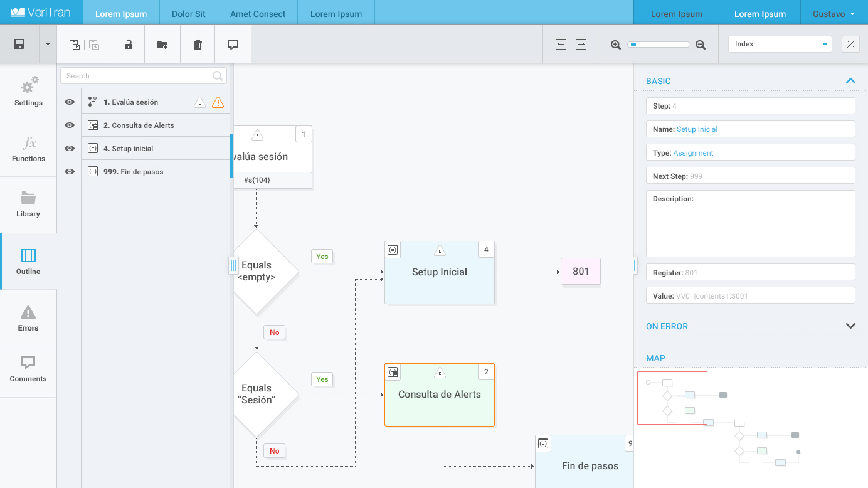The image size is (868, 488).
Task: Expand the ON ERROR section
Action: 850,326
